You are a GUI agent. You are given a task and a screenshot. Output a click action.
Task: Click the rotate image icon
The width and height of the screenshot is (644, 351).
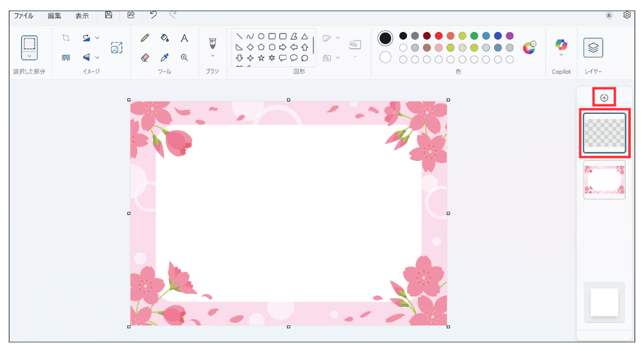click(x=86, y=38)
